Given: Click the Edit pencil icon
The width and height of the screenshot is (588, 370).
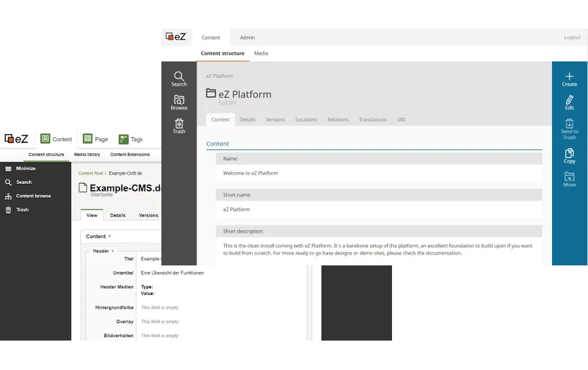Looking at the screenshot, I should pyautogui.click(x=569, y=100).
